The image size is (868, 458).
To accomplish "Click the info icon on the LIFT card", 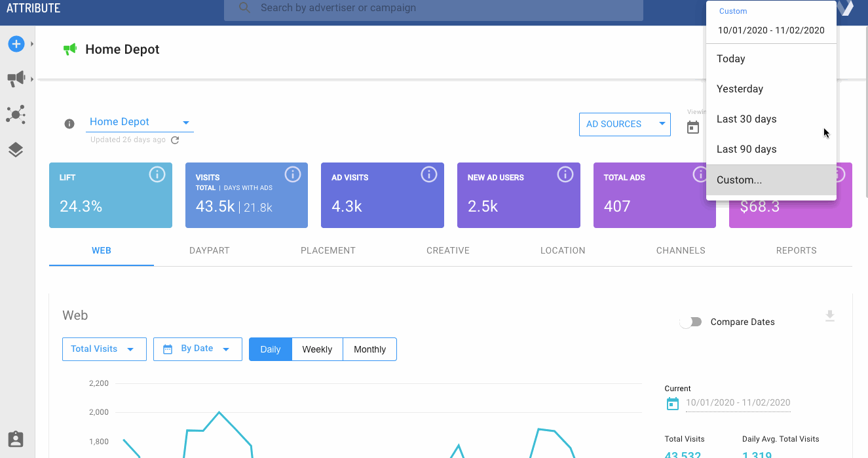I will [x=157, y=174].
